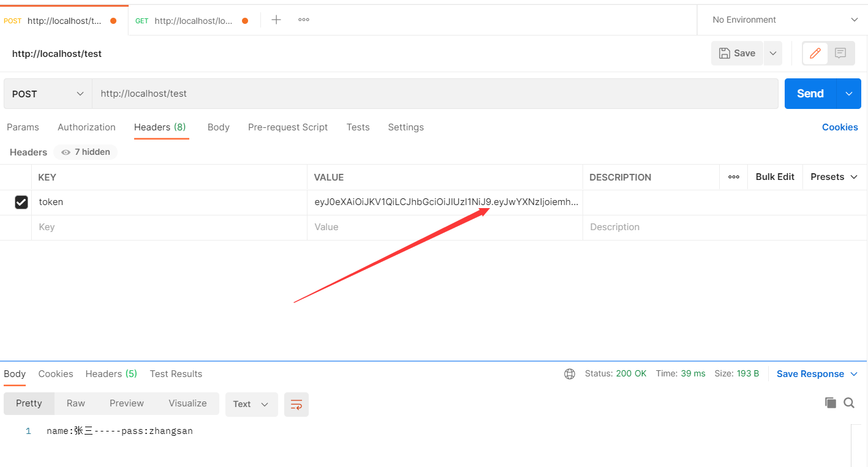Select the Raw response view tab
Screen dimensions: 868x467
(x=75, y=403)
